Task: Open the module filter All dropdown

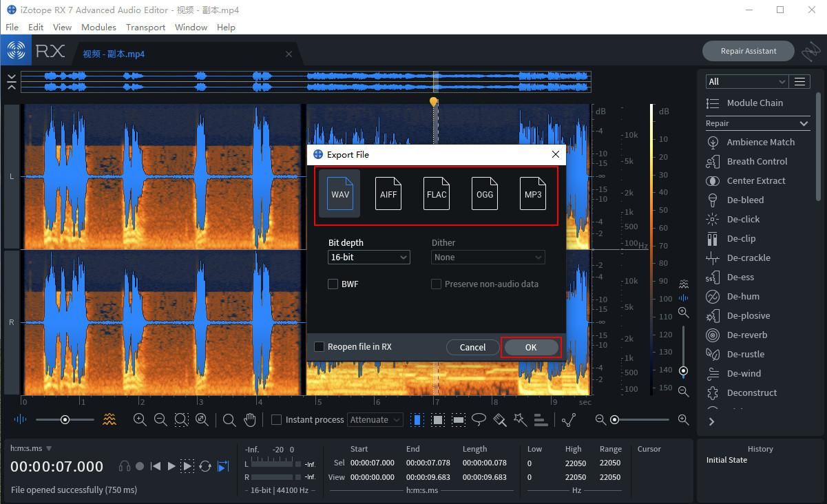Action: click(747, 81)
